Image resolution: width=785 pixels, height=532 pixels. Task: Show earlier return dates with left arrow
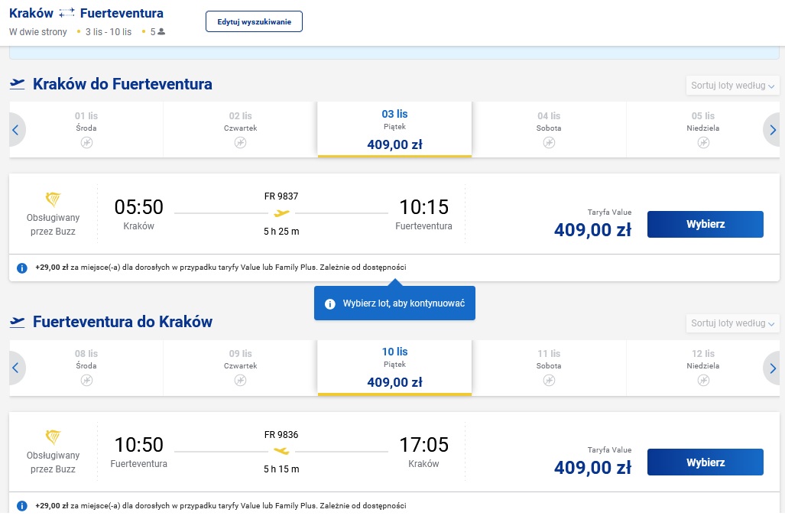15,368
